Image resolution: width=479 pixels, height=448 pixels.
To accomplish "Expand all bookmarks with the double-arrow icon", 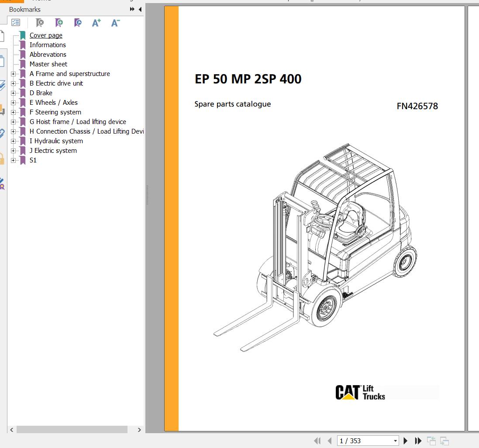I will click(132, 9).
